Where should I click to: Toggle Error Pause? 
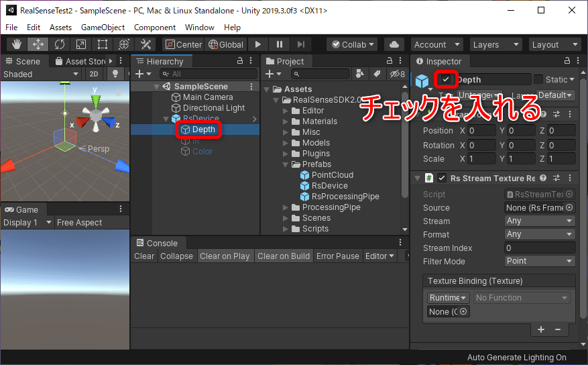(337, 256)
